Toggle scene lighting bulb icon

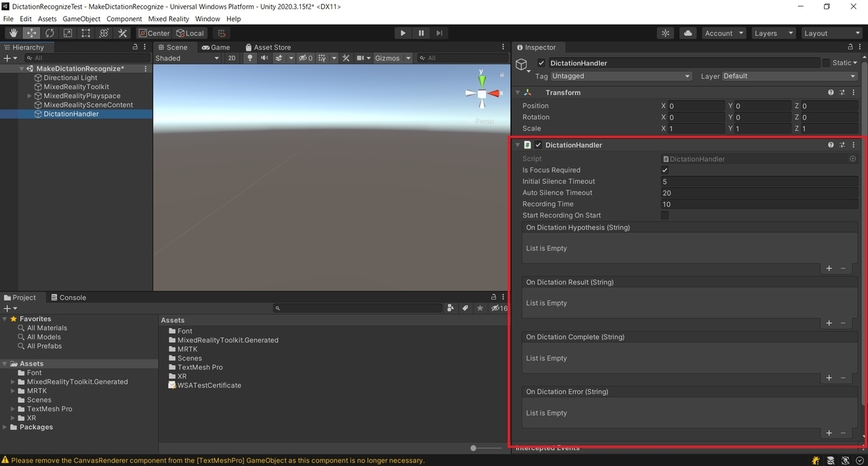point(250,58)
